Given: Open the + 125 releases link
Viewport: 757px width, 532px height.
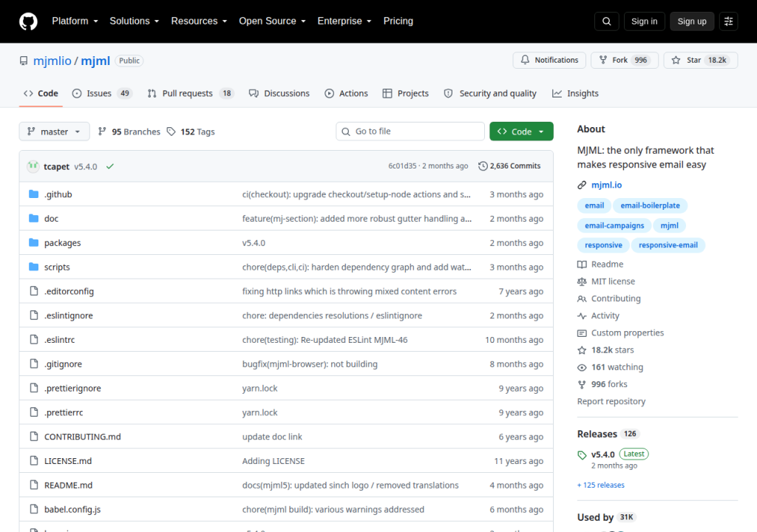Looking at the screenshot, I should [600, 485].
